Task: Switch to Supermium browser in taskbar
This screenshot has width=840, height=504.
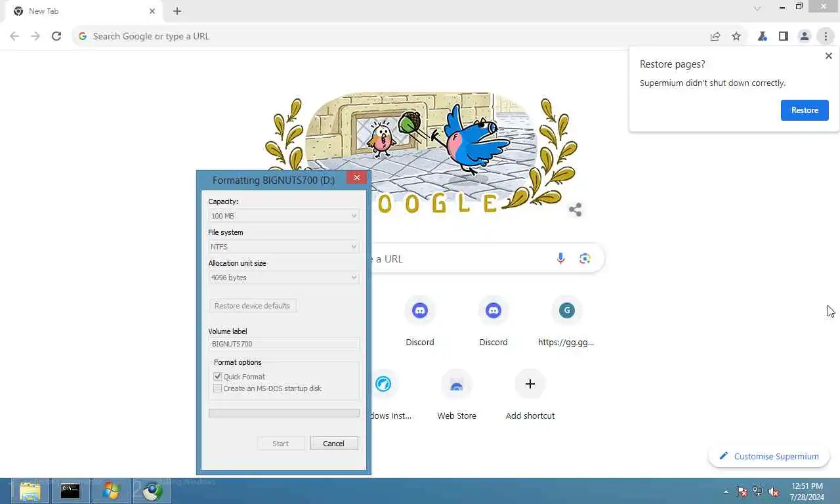Action: (152, 491)
